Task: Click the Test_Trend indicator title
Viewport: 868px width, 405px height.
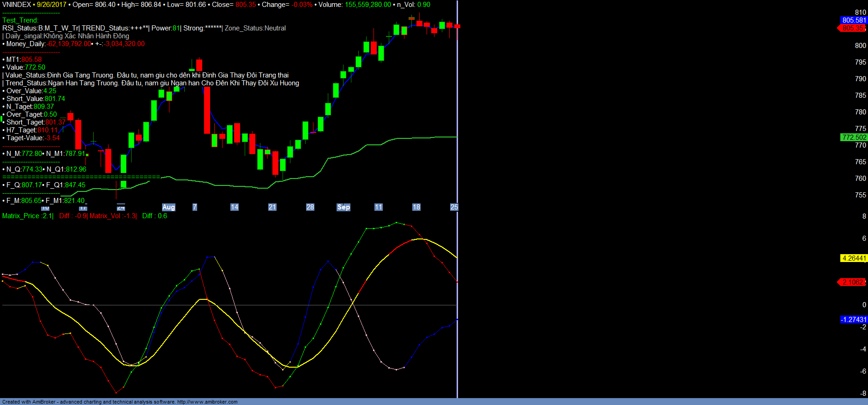Action: click(x=20, y=20)
